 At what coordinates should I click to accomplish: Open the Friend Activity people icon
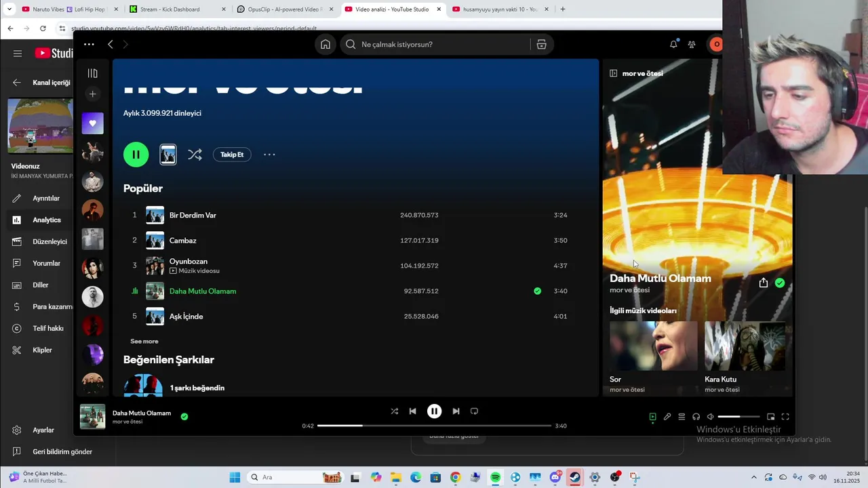[692, 44]
